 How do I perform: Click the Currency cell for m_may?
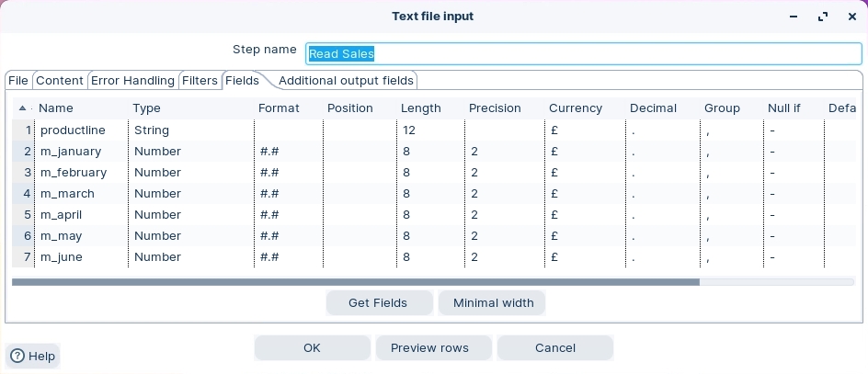pyautogui.click(x=585, y=236)
